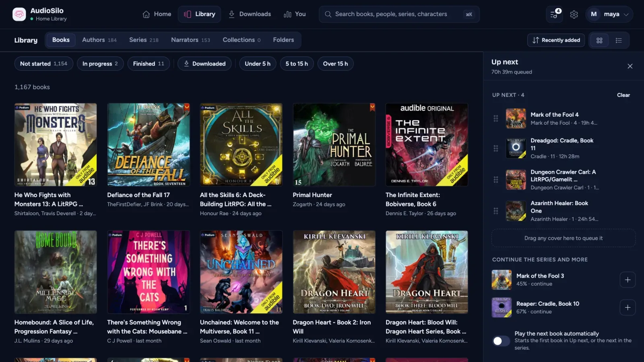This screenshot has width=644, height=362.
Task: Filter books Over 15 h
Action: (335, 64)
